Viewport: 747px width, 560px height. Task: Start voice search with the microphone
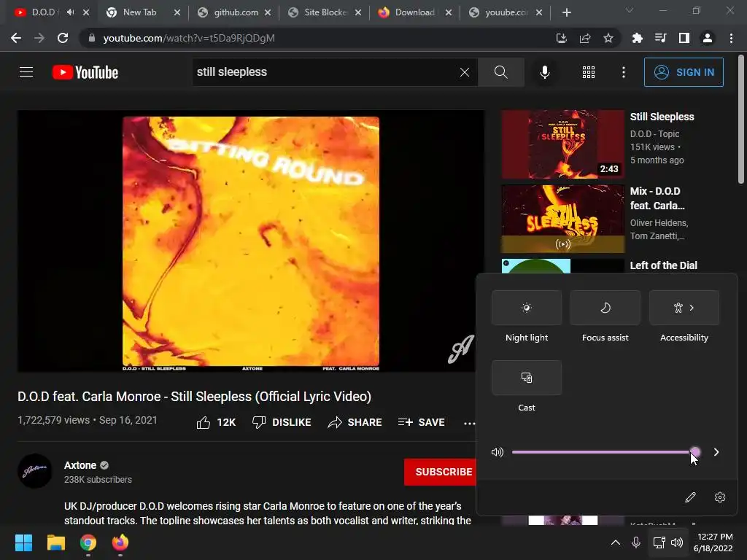tap(544, 72)
